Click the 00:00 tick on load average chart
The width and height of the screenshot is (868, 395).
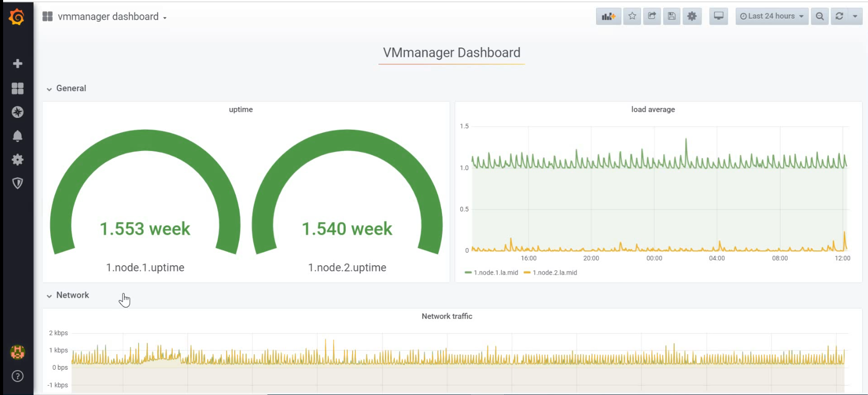click(654, 259)
